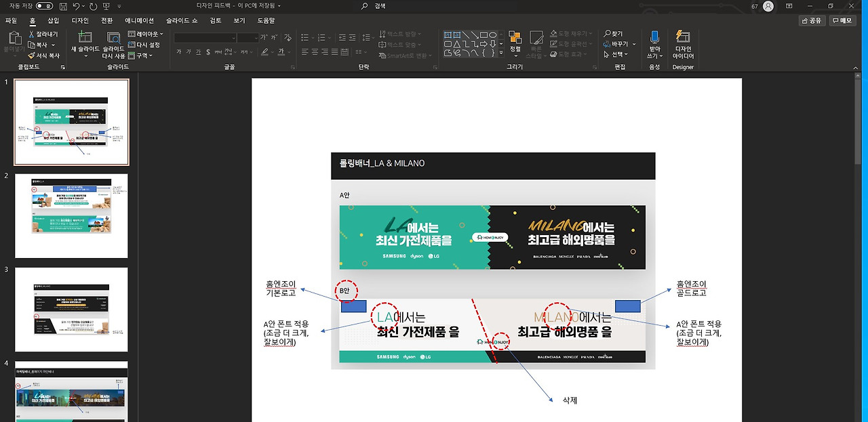Screen dimensions: 868x422
Task: Toggle italic 가 formatting
Action: [189, 52]
